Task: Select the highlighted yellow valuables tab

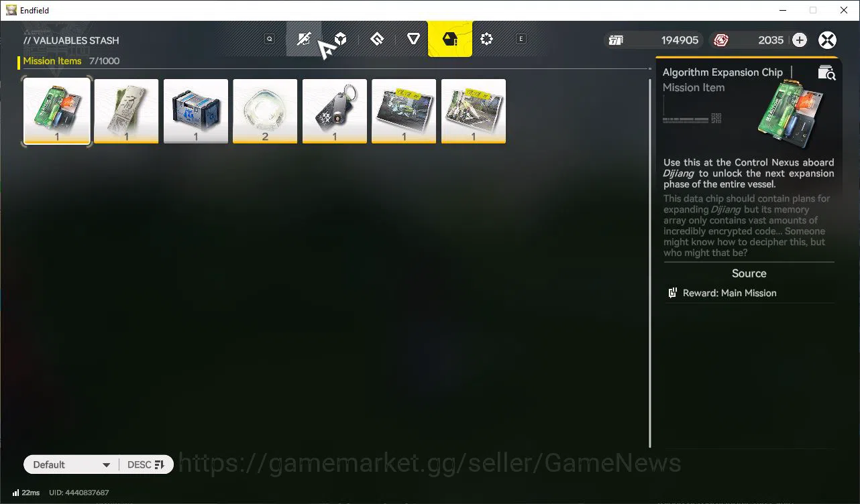Action: coord(450,39)
